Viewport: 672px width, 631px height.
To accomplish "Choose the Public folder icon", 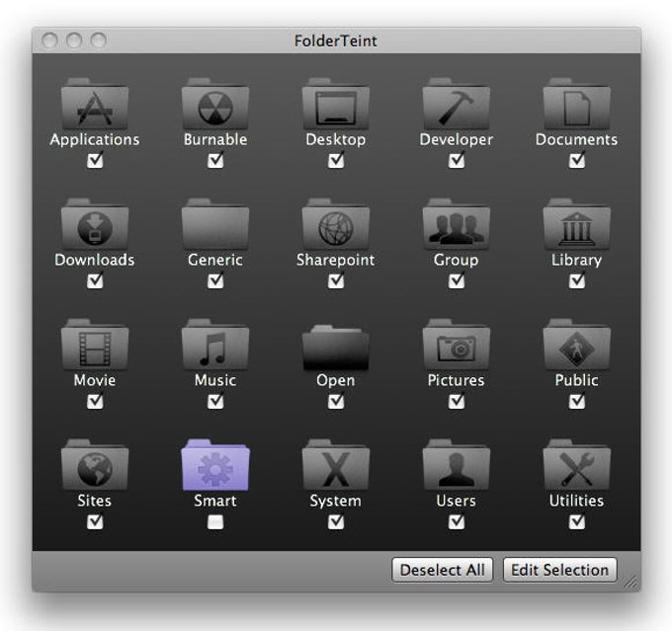I will tap(576, 345).
